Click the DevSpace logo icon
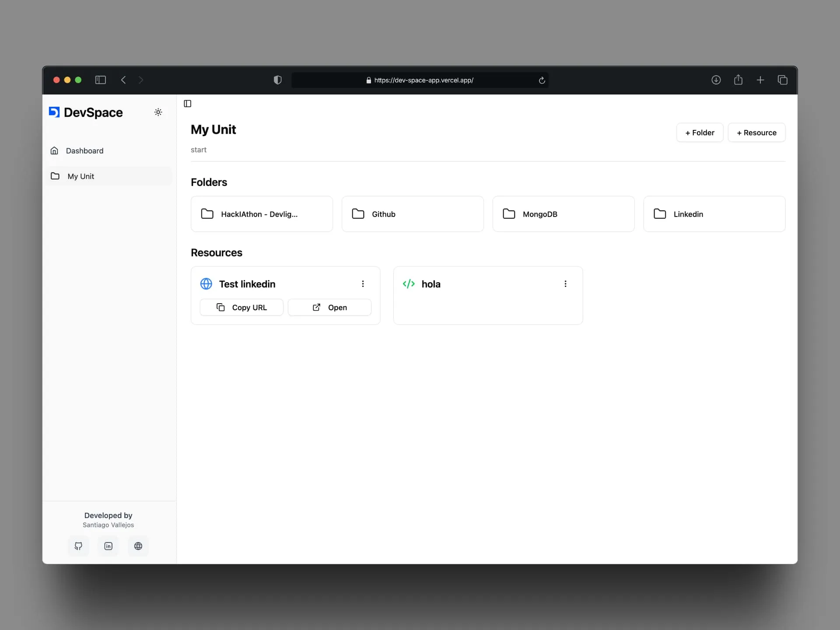This screenshot has width=840, height=630. pos(54,112)
